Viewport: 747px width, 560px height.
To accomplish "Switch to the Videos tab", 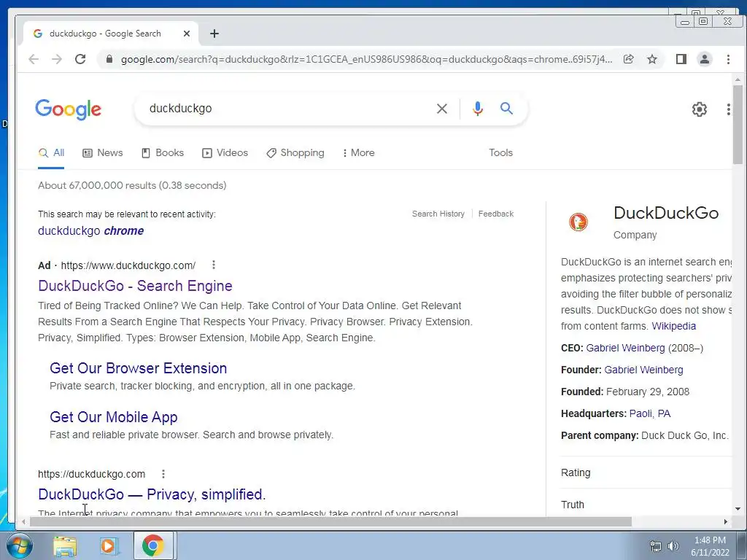I will click(225, 153).
